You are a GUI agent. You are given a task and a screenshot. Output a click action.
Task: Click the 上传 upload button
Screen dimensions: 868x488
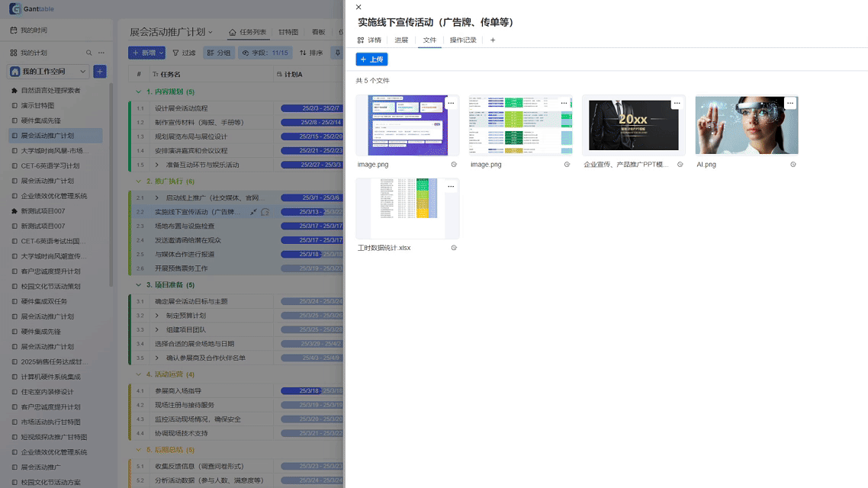(x=371, y=58)
